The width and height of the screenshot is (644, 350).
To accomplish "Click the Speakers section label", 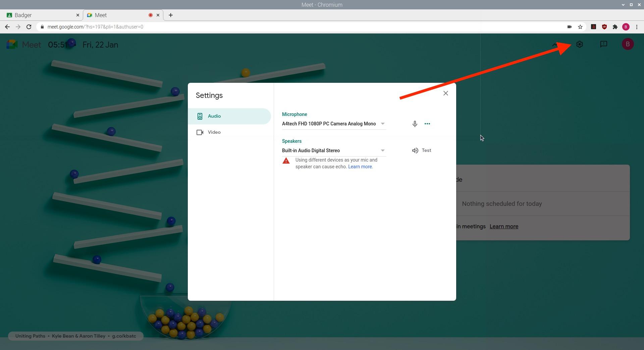I will (x=292, y=141).
